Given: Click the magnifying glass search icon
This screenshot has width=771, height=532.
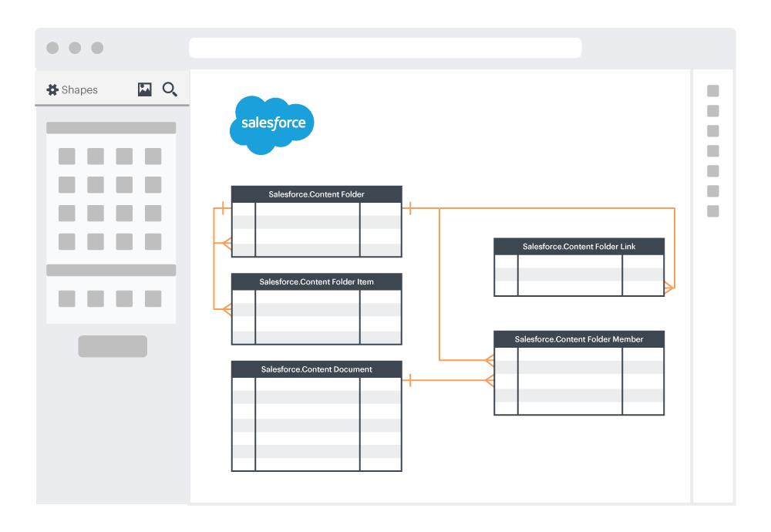Looking at the screenshot, I should click(x=170, y=89).
